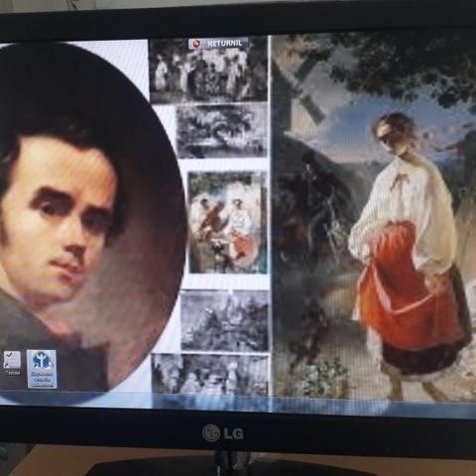Screen dimensions: 476x476
Task: Select the checklist shortcut desktop icon
Action: pos(12,360)
